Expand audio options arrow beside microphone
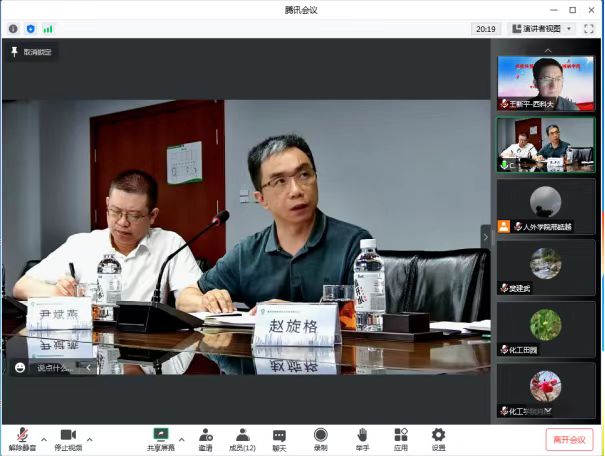 pyautogui.click(x=43, y=439)
